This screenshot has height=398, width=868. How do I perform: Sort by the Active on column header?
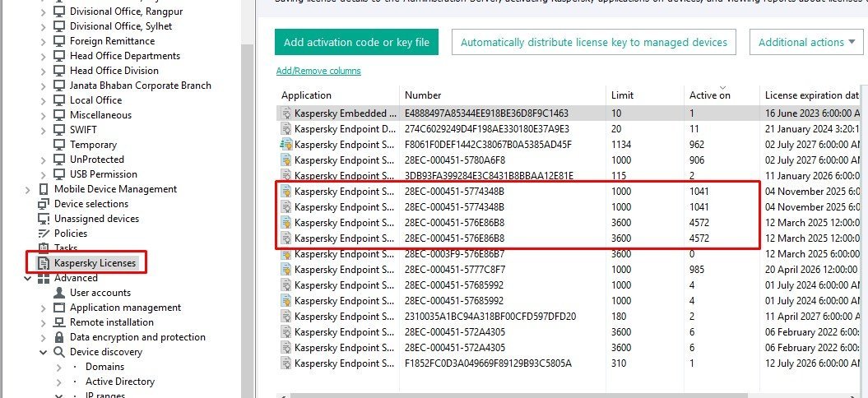[722, 95]
